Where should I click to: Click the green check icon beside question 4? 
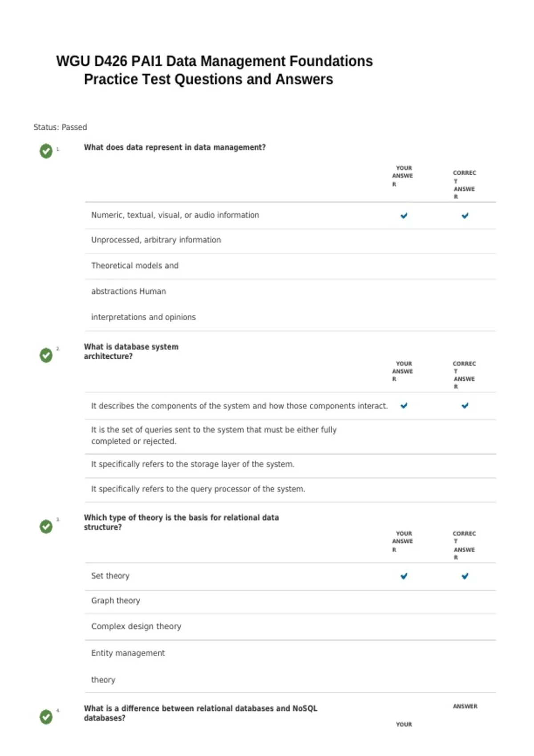pyautogui.click(x=46, y=717)
